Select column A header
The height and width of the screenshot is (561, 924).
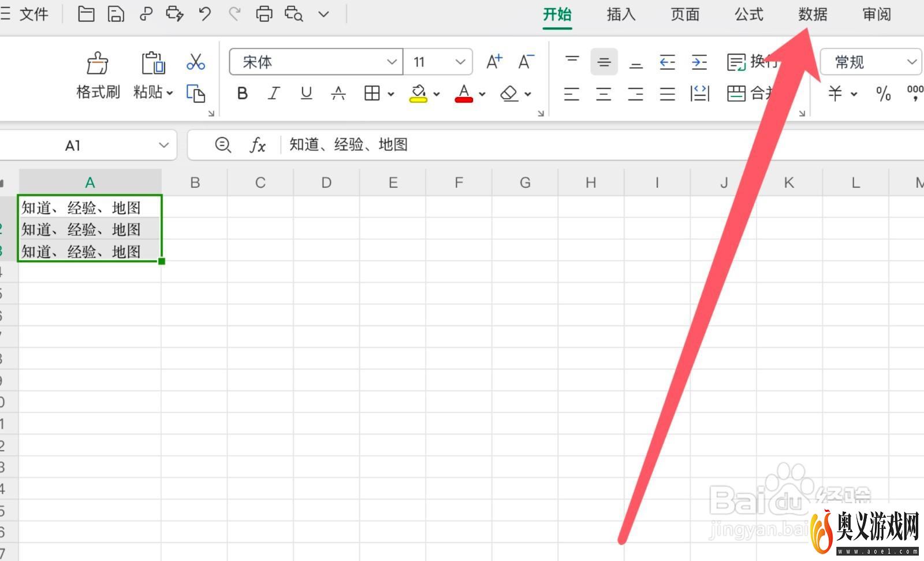click(90, 183)
